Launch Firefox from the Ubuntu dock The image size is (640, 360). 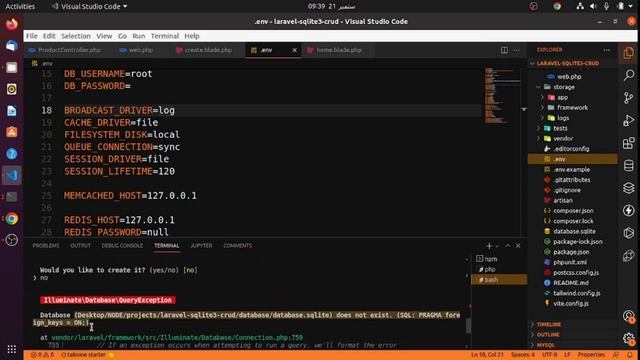pyautogui.click(x=12, y=24)
